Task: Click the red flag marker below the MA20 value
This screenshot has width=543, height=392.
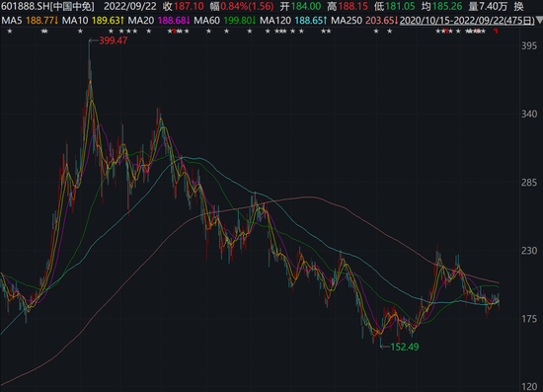Action: coord(174,32)
